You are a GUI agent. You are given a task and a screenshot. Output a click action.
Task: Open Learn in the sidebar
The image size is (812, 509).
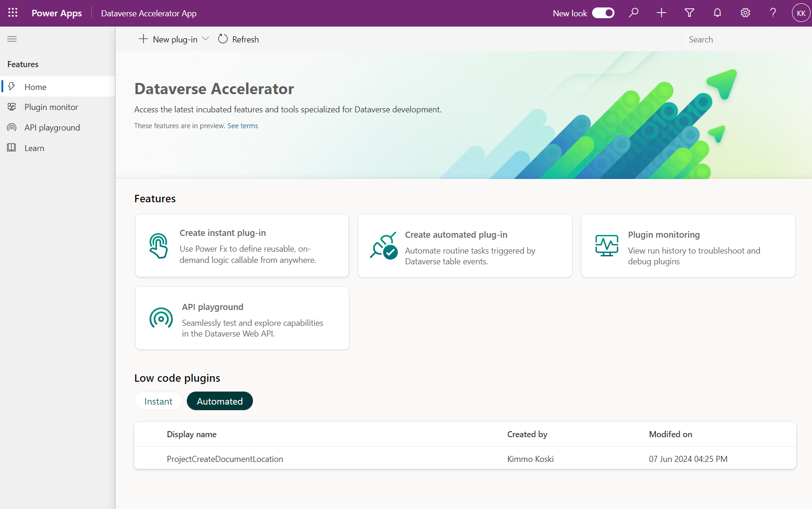57,148
